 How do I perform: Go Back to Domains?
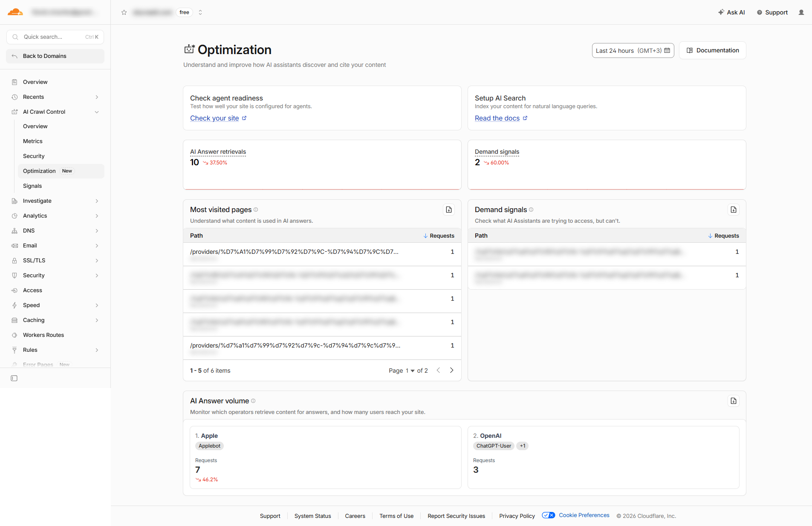tap(55, 56)
